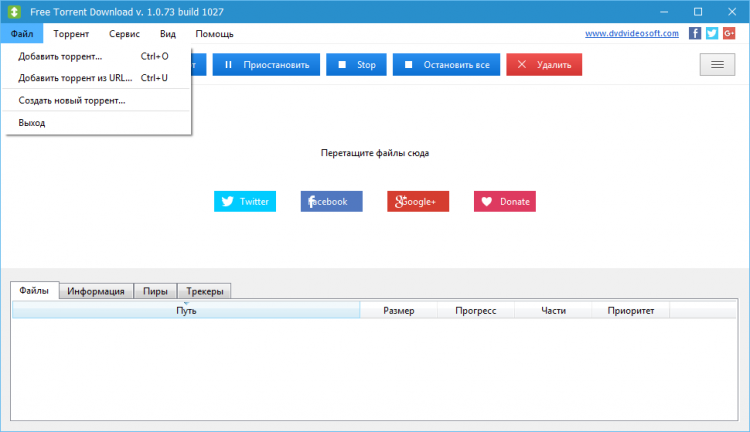Open the Торрент menu
The height and width of the screenshot is (432, 750).
pyautogui.click(x=71, y=34)
